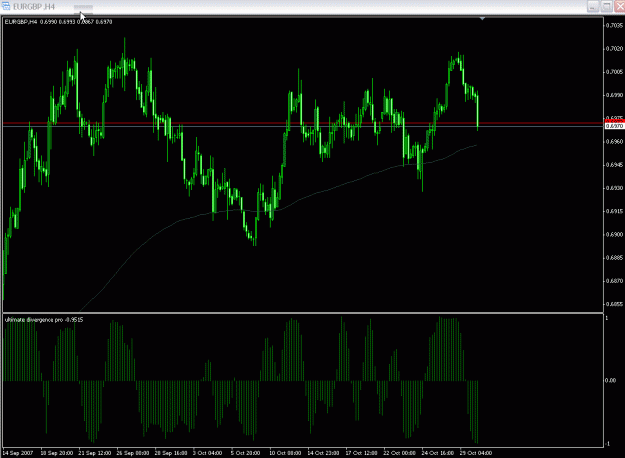The image size is (625, 458).
Task: Click the 14 Oct 23:00 date label
Action: (323, 453)
